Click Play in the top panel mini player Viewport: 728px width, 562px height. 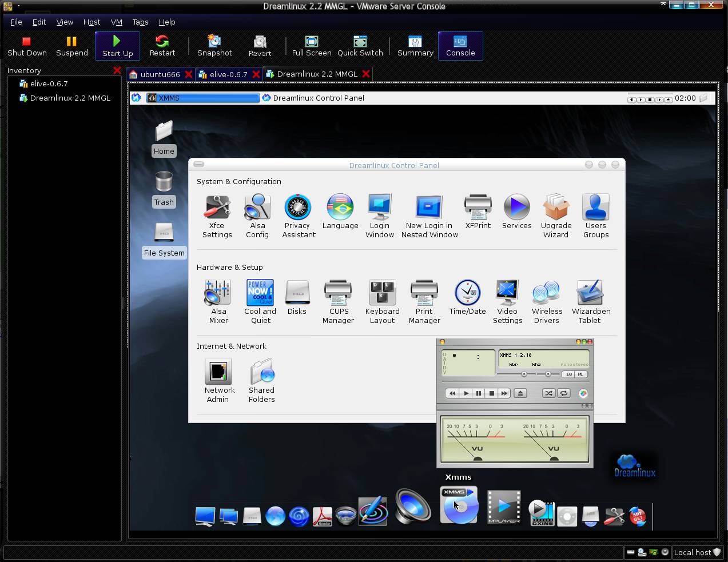(641, 99)
